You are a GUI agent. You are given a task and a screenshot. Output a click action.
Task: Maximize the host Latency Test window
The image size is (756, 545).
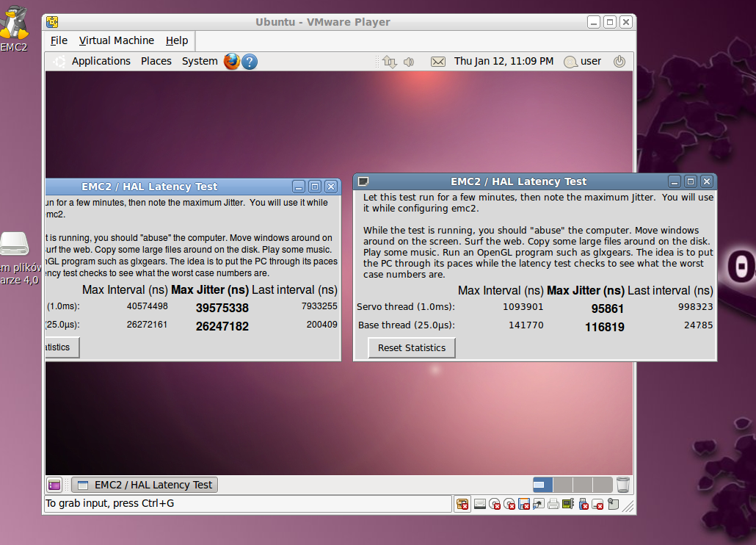point(691,181)
